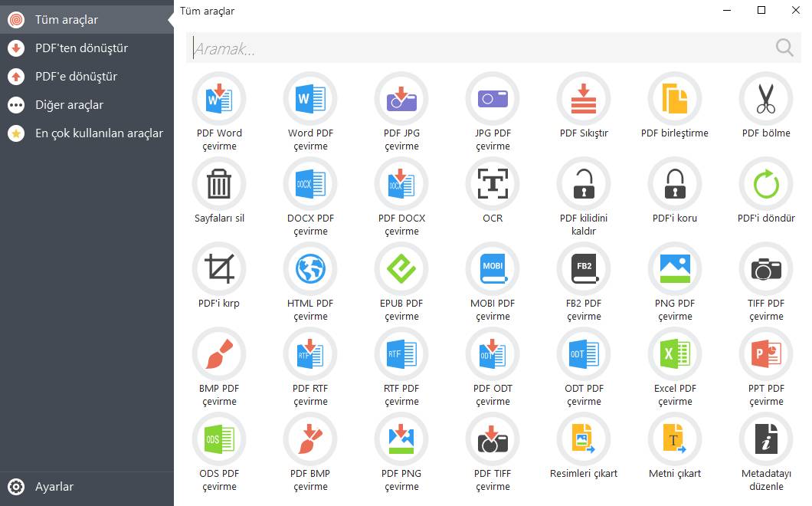Open Ayarlar settings at bottom left

click(54, 487)
